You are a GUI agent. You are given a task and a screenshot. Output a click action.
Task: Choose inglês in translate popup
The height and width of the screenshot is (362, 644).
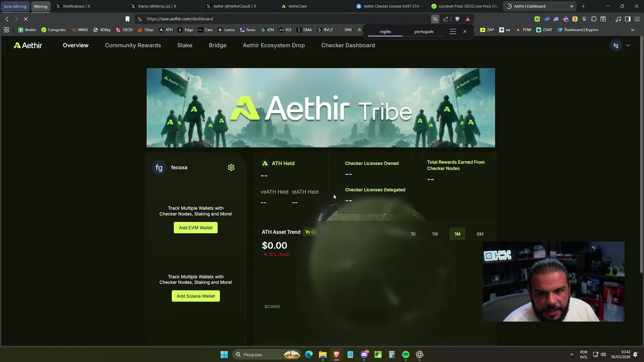tap(385, 32)
